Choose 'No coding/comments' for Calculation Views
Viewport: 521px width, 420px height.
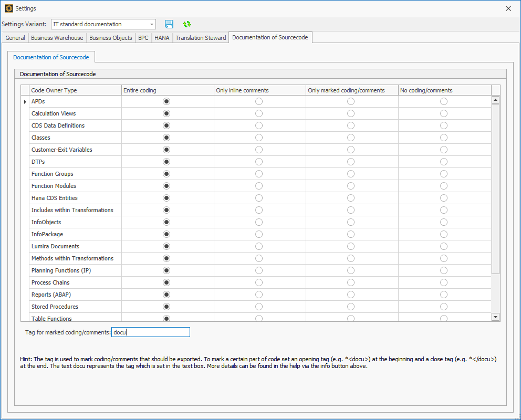[443, 113]
